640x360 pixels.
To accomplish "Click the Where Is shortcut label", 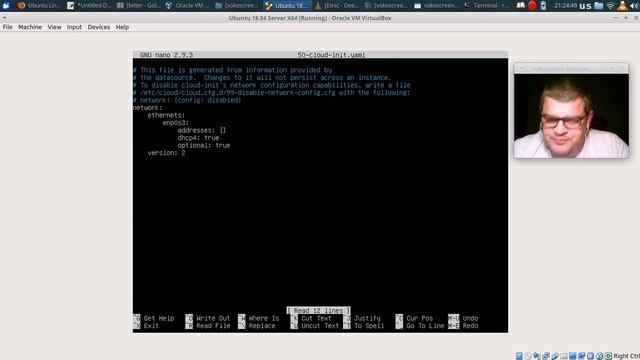I will click(x=264, y=318).
